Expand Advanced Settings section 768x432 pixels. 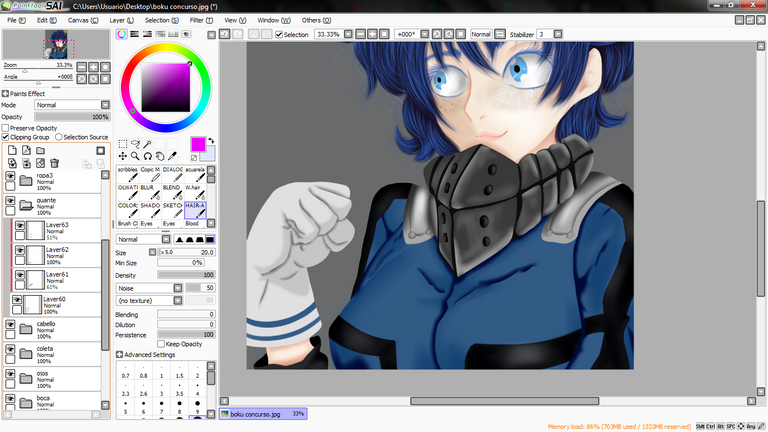(x=120, y=354)
